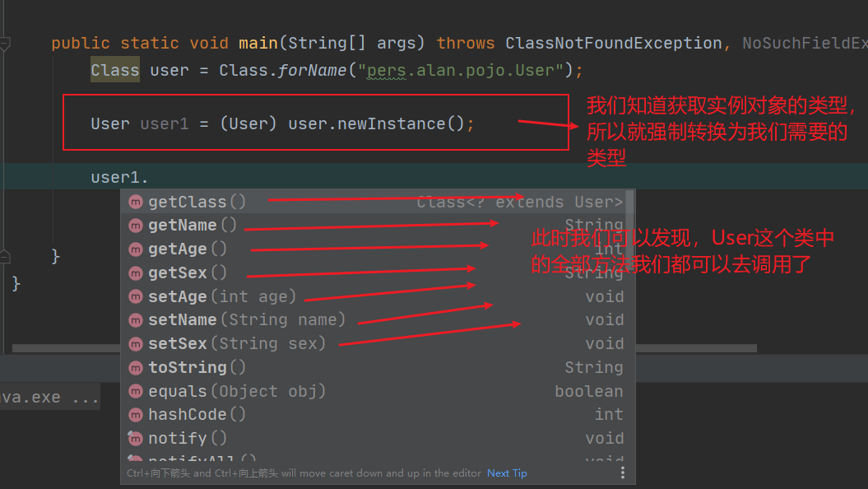
Task: Click the fold marker at main's closing brace
Action: click(x=5, y=255)
